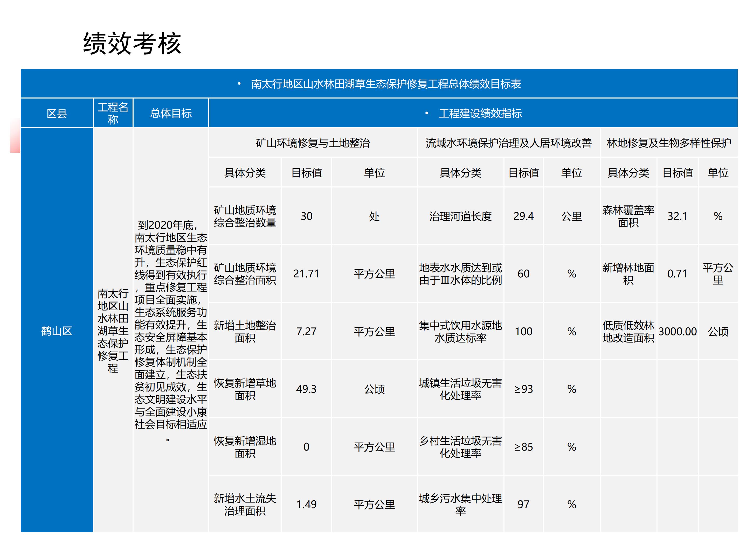Select the value 1.49
This screenshot has width=747, height=560.
pos(306,505)
